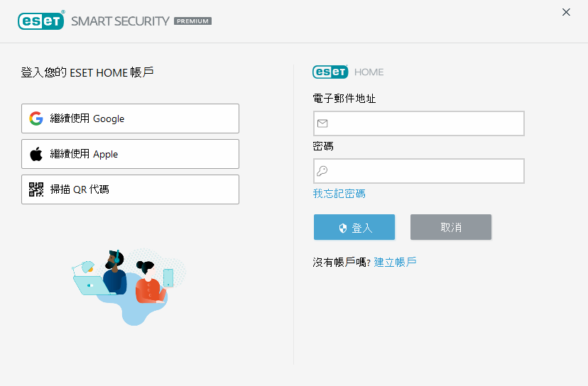This screenshot has height=386, width=588.
Task: Click the key icon in password field
Action: [322, 171]
